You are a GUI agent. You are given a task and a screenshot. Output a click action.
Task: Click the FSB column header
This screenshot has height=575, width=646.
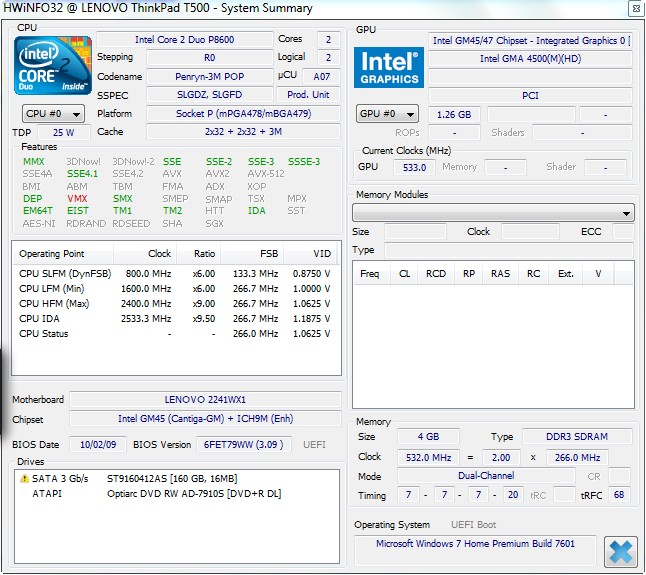click(252, 253)
